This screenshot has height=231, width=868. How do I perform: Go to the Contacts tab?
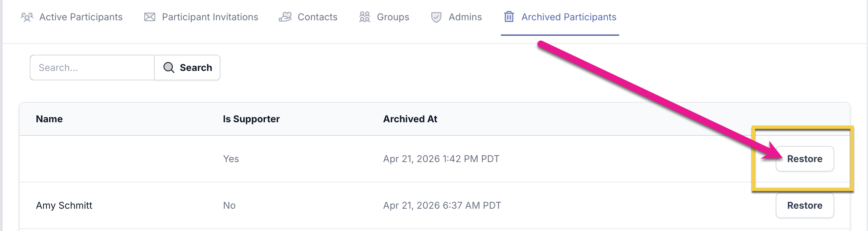pos(317,17)
